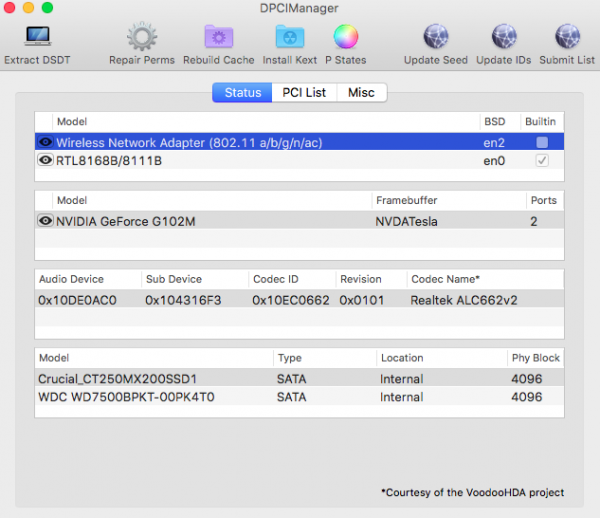Click codec ID value 0x10EC0662
Viewport: 600px width, 518px height.
(x=291, y=300)
